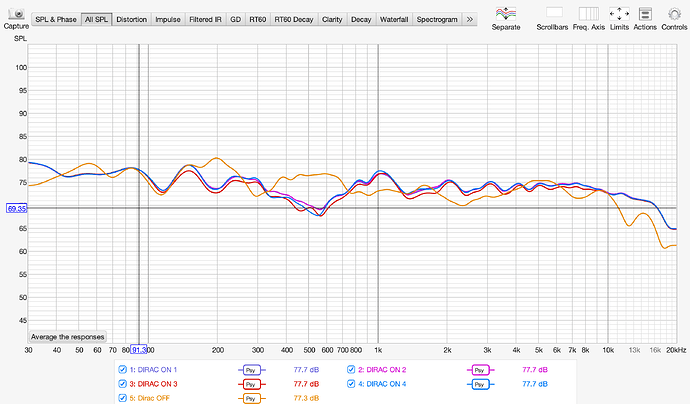
Task: Click the 77.3 dB value for Dirac OFF
Action: click(x=306, y=398)
